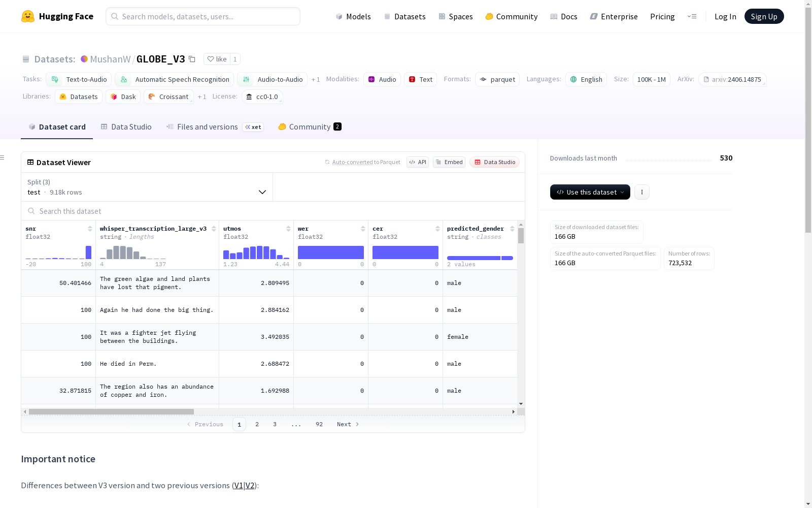Open Docs in the top navigation
The height and width of the screenshot is (508, 812).
click(x=564, y=16)
